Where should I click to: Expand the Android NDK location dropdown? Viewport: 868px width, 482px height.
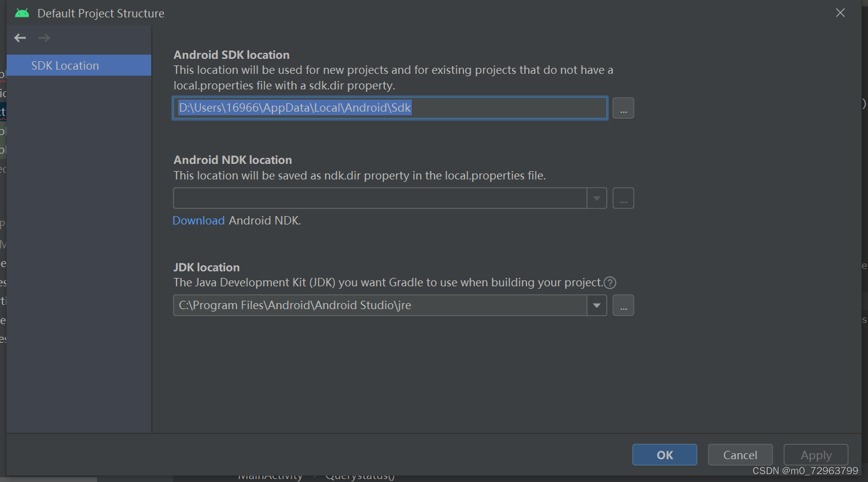(x=597, y=198)
